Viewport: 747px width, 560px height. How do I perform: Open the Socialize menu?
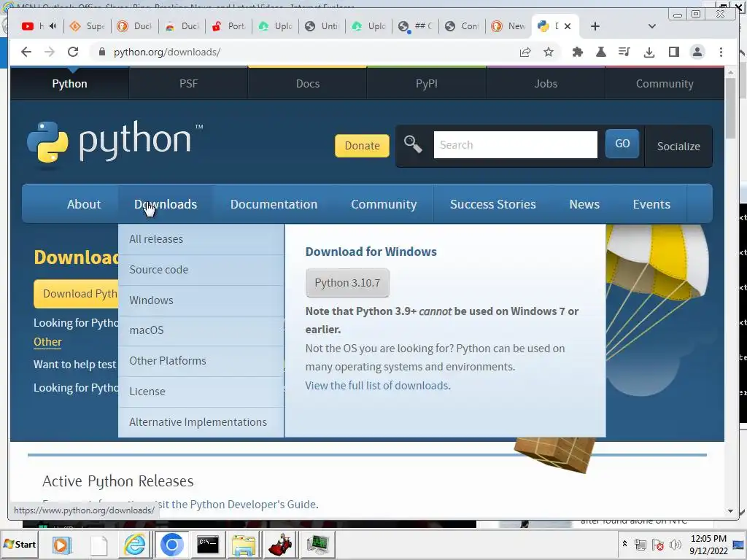(678, 146)
